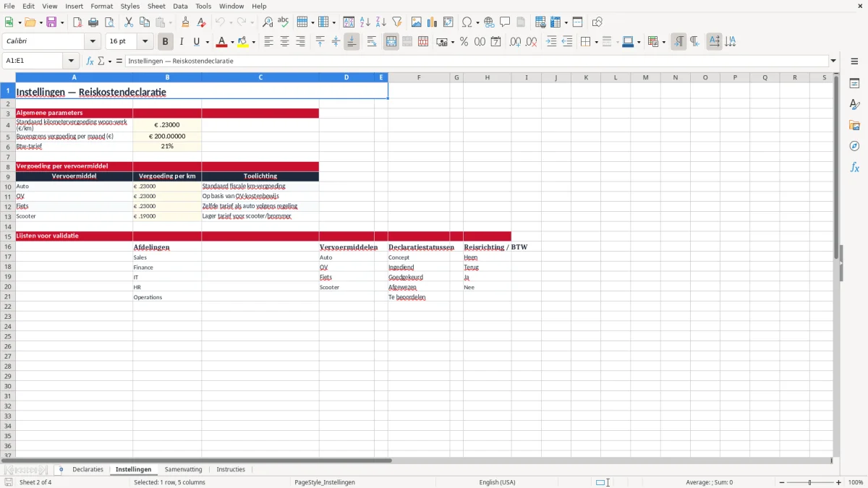The width and height of the screenshot is (868, 488).
Task: Open Find and Replace
Action: coord(268,22)
